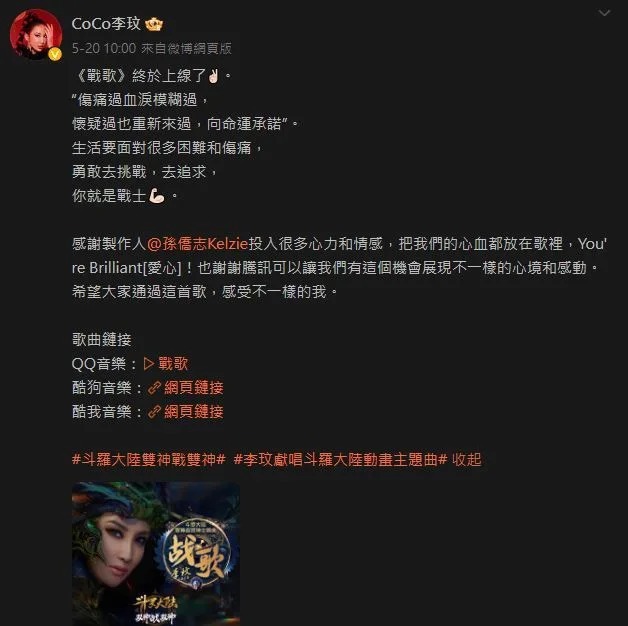The height and width of the screenshot is (626, 628).
Task: Click the play triangle icon beside 戰歌
Action: click(149, 364)
